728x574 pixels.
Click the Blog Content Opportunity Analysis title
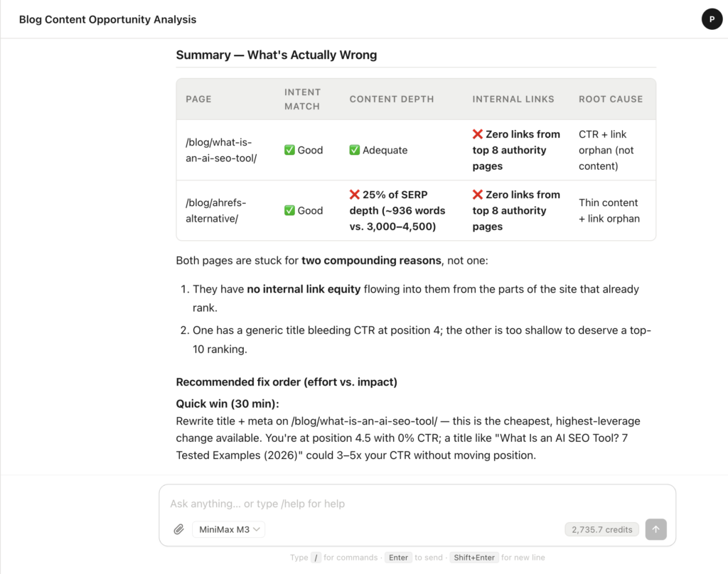pyautogui.click(x=108, y=19)
